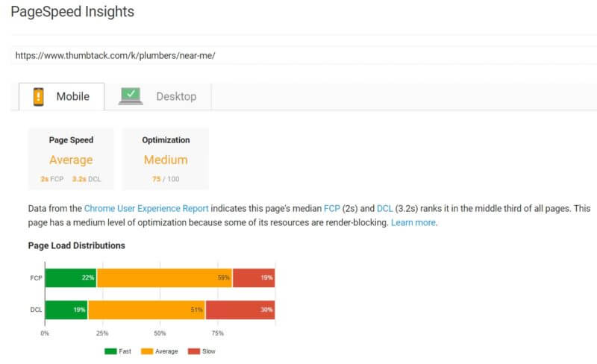Screen dimensions: 597x364
Task: Switch to the Desktop tab
Action: pos(157,97)
